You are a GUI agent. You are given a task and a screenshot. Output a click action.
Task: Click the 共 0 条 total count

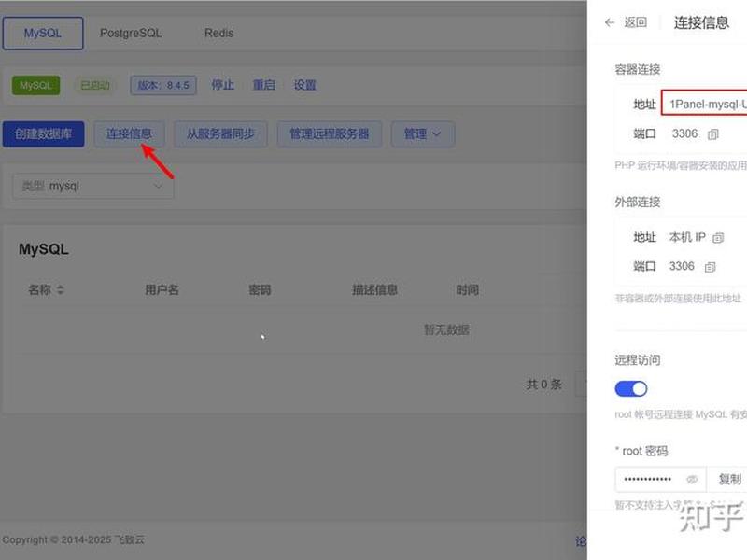543,385
